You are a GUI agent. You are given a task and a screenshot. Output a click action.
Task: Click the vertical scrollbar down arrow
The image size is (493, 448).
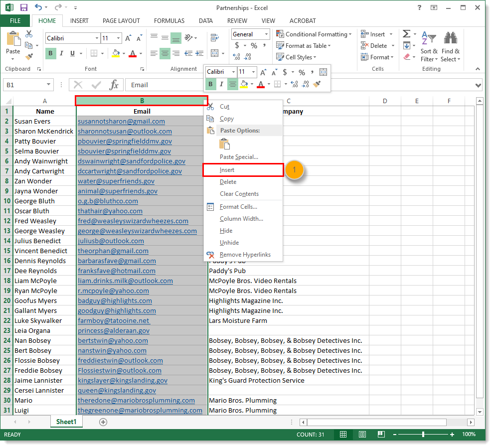click(x=480, y=412)
